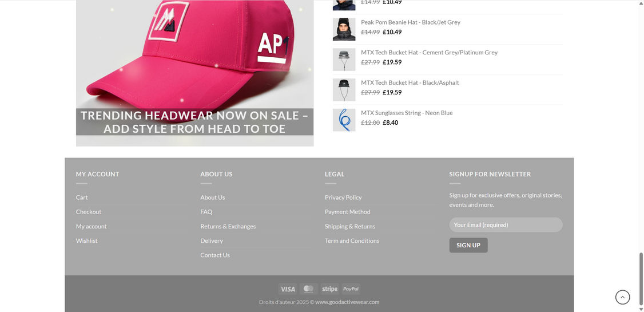This screenshot has height=312, width=644.
Task: Open Peak Pom Beanie Hat Black/Jet Grey
Action: coord(410,22)
